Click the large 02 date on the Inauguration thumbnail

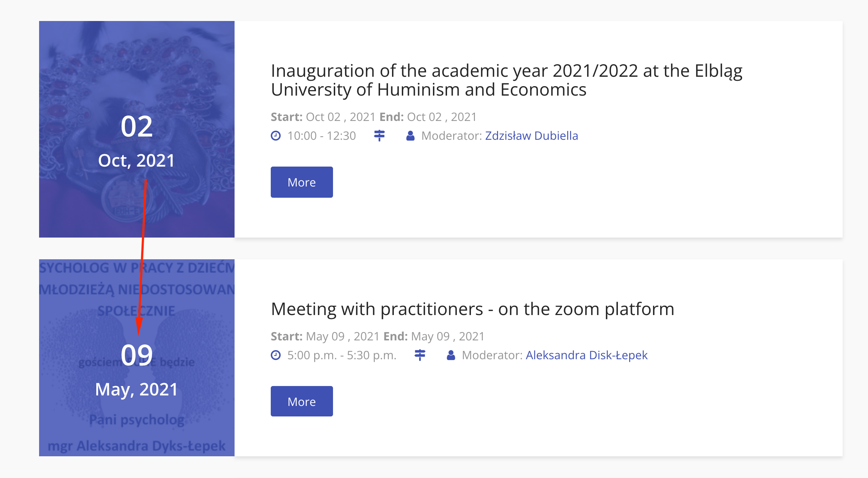point(136,126)
